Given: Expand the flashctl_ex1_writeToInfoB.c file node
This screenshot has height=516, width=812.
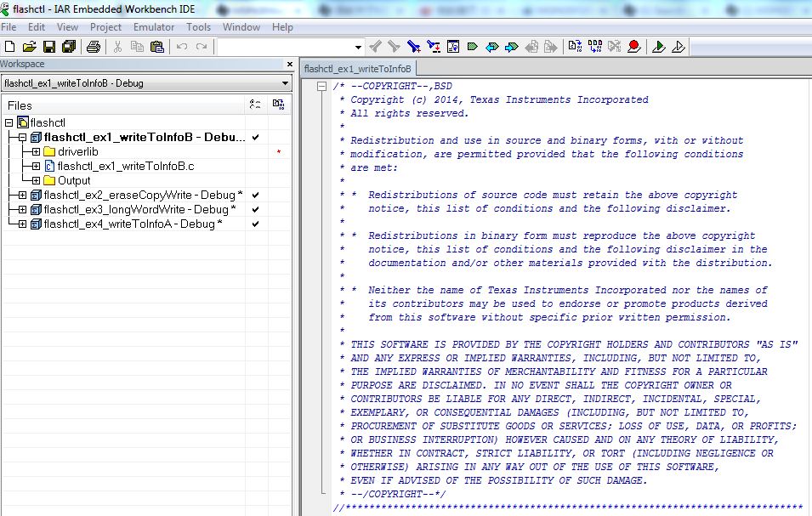Looking at the screenshot, I should click(36, 166).
